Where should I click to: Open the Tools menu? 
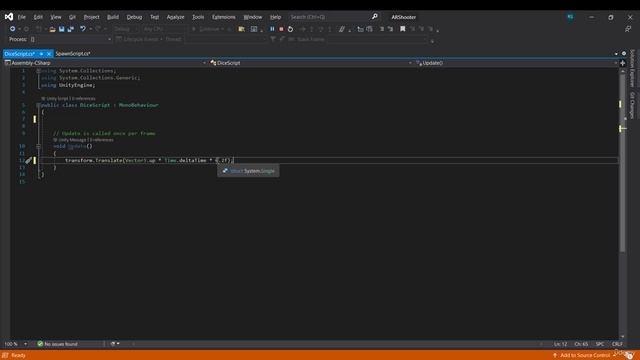tap(198, 17)
